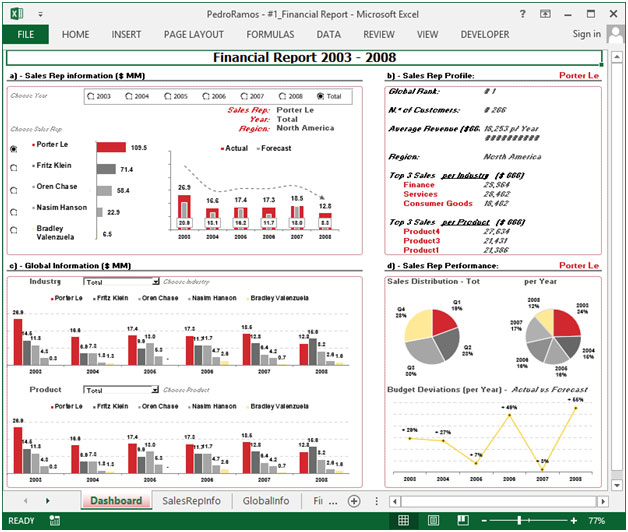Select the Total year radio button
628x532 pixels.
pos(320,96)
